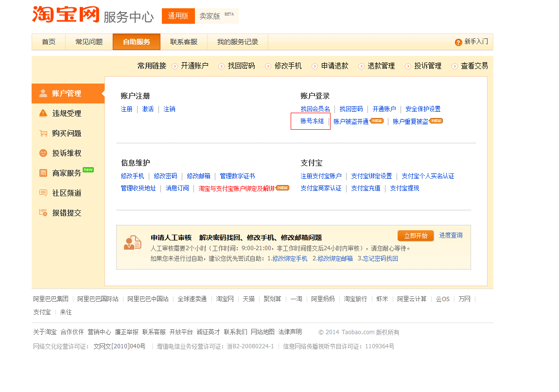Click the 商家服务 shop icon
The image size is (559, 392).
[43, 173]
